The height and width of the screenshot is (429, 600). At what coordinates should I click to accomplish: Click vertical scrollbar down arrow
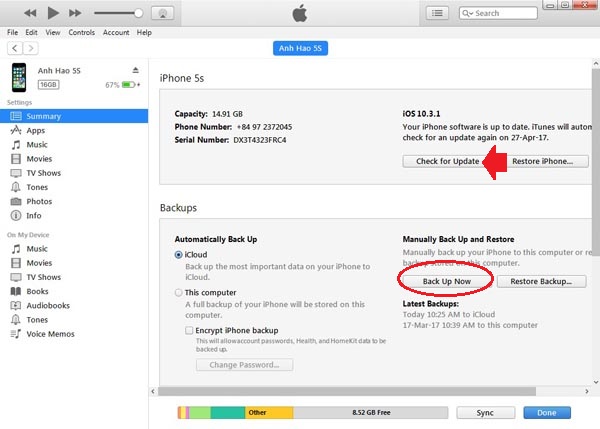click(596, 382)
